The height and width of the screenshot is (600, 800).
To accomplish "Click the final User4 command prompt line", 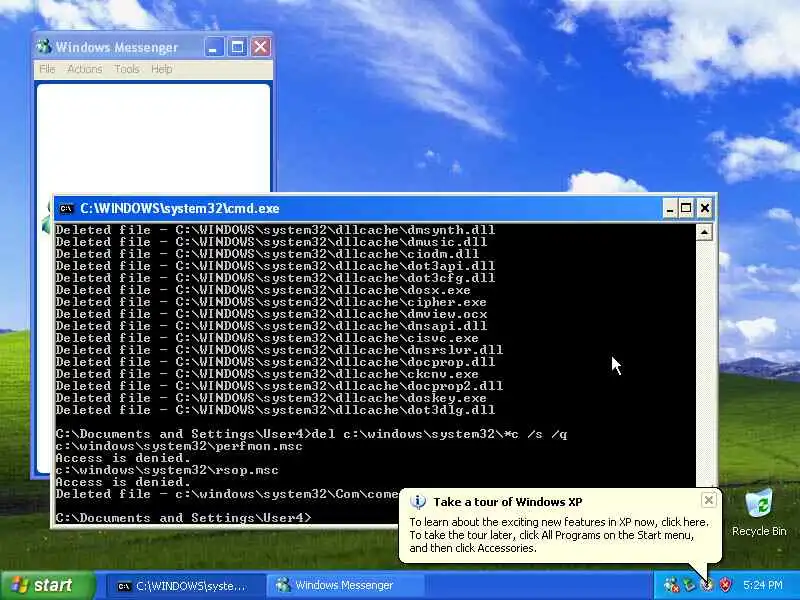I will [184, 518].
